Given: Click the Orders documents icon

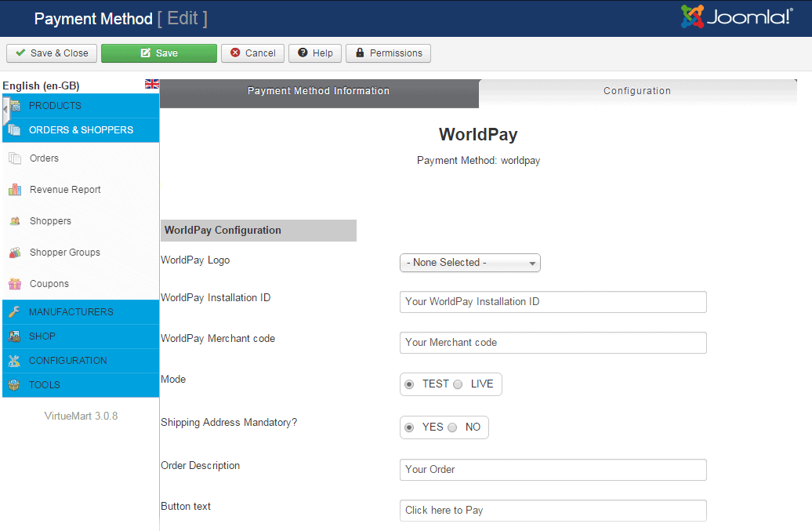Looking at the screenshot, I should coord(15,158).
